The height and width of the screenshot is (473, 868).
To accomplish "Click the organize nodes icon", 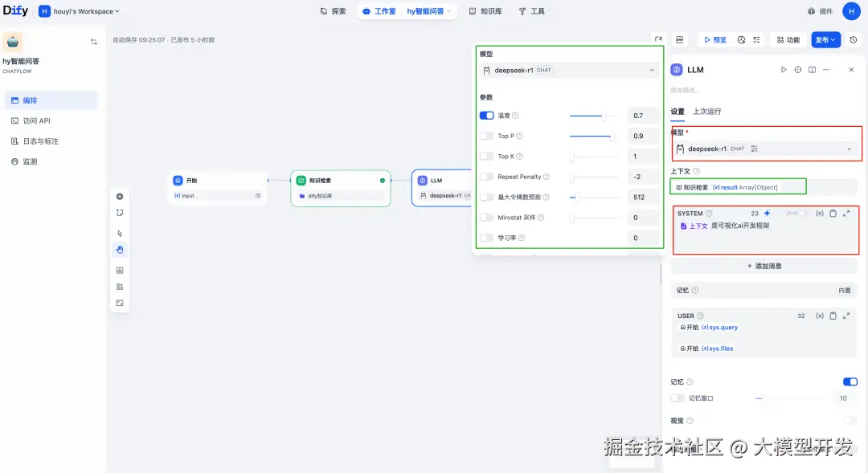I will (x=120, y=287).
